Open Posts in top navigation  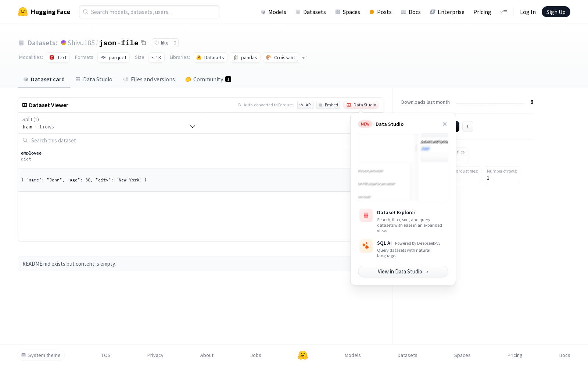click(380, 12)
